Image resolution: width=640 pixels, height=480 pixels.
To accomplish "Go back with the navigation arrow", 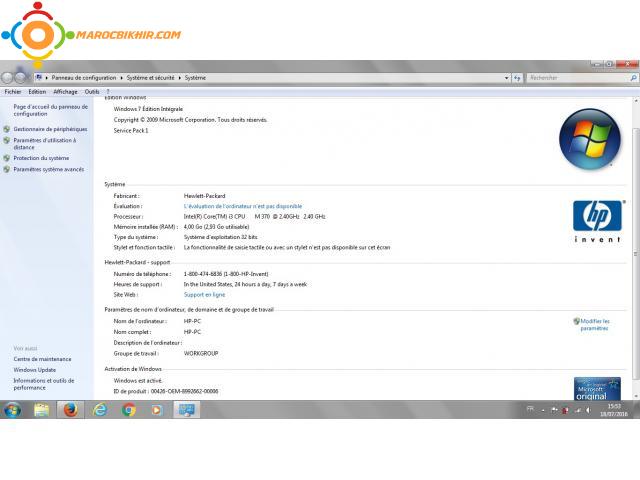I will coord(7,77).
